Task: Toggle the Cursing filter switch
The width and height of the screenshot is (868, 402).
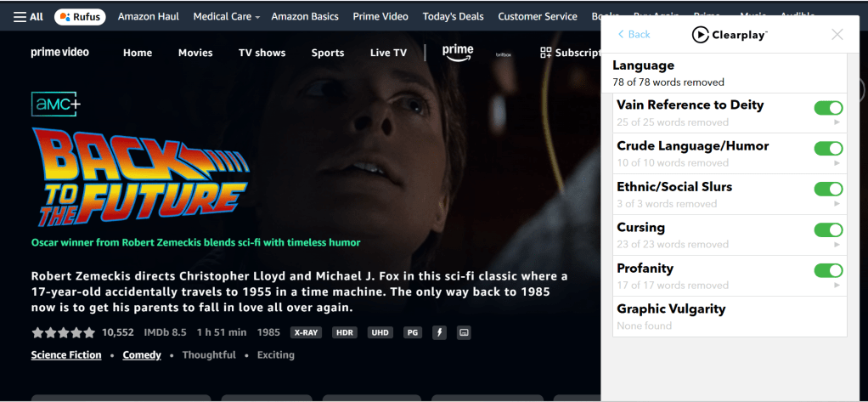Action: [828, 229]
